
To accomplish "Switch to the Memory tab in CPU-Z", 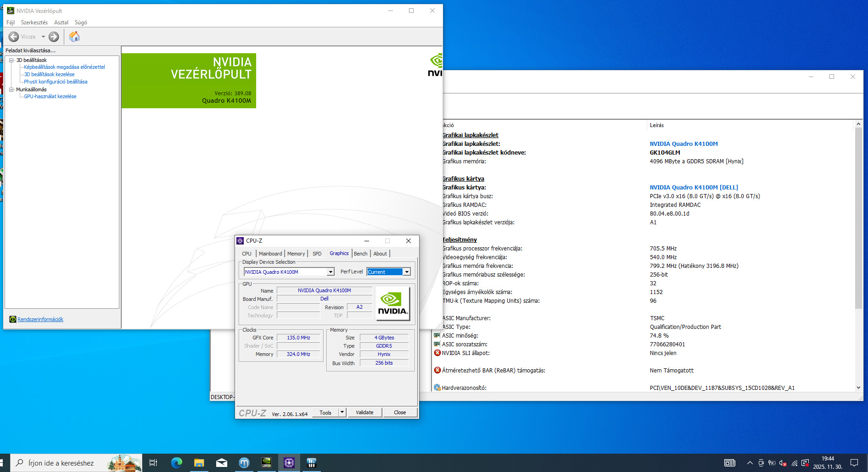I will click(296, 254).
